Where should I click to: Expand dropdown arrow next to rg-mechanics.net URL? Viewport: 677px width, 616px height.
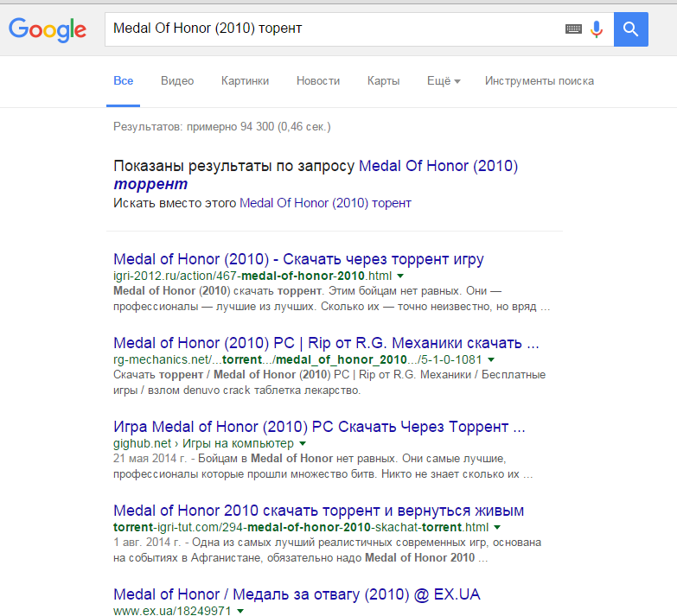491,359
